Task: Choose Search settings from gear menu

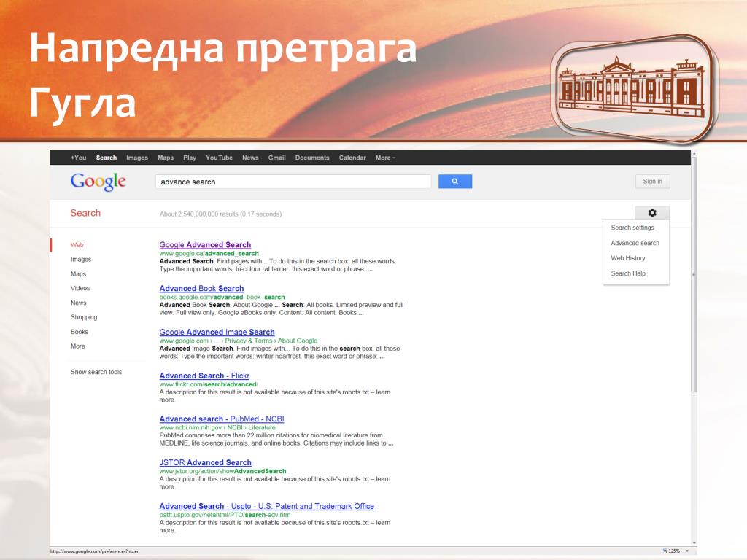Action: [x=632, y=227]
